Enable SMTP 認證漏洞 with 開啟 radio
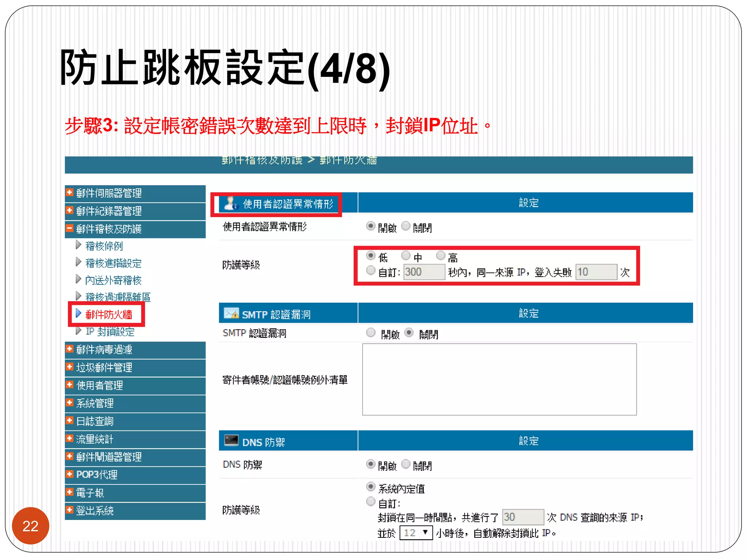The height and width of the screenshot is (560, 747). [x=371, y=332]
